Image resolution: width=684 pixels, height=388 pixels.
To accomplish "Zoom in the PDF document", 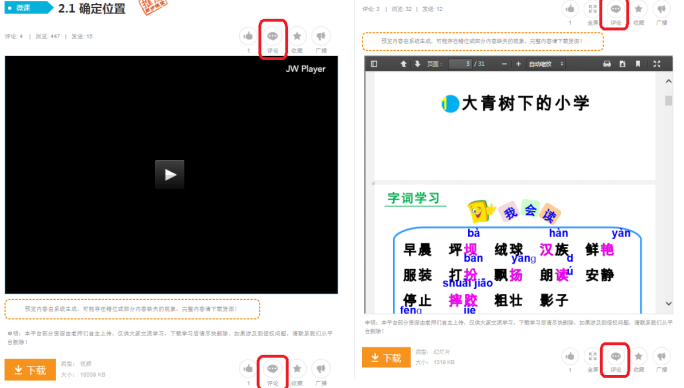I will 518,64.
